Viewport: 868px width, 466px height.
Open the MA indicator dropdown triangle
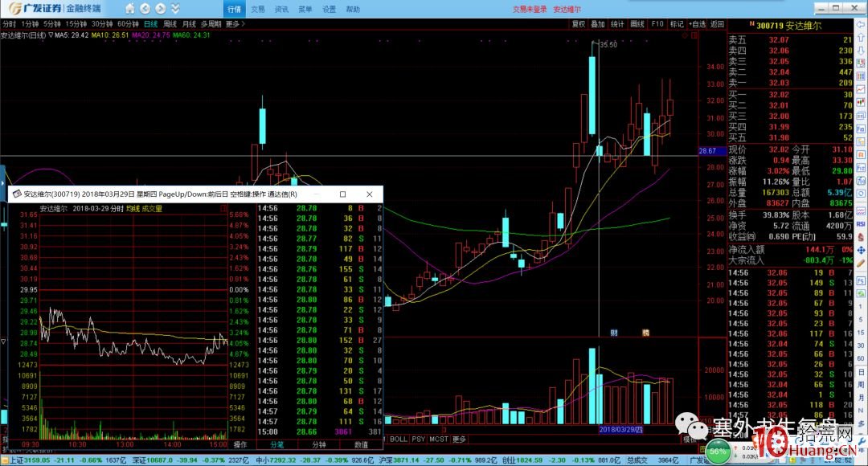pyautogui.click(x=51, y=35)
